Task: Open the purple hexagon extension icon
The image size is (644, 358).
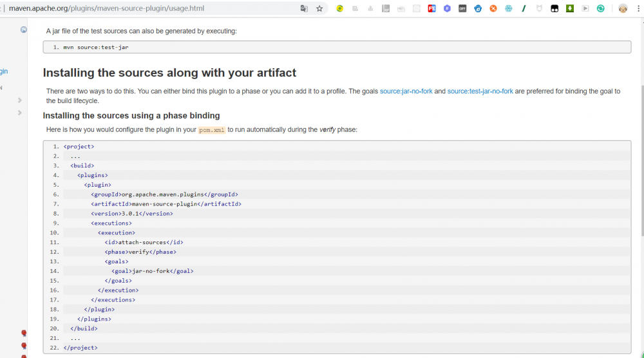Action: click(447, 8)
